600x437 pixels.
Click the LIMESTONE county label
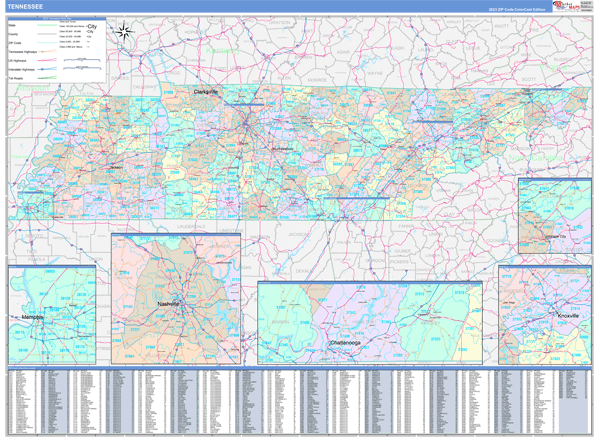[x=232, y=231]
